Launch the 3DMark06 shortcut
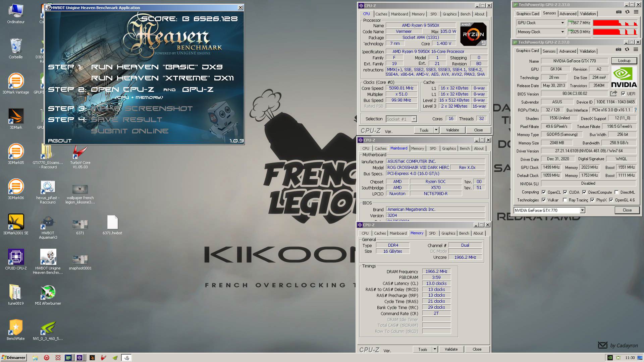644x362 pixels. (x=16, y=189)
